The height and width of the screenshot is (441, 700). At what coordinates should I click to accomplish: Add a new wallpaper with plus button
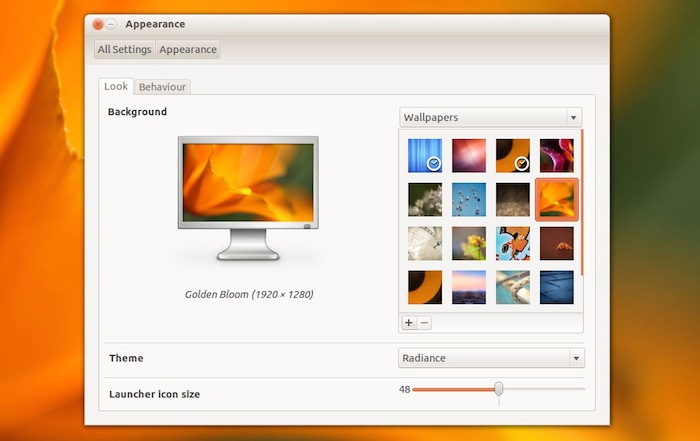[x=408, y=323]
